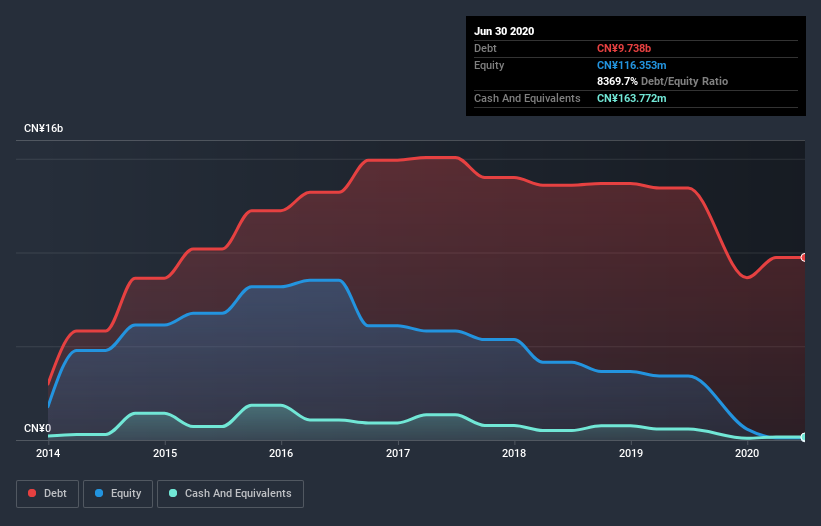Click the CN¥163.772m cash value
821x526 pixels.
click(x=631, y=98)
